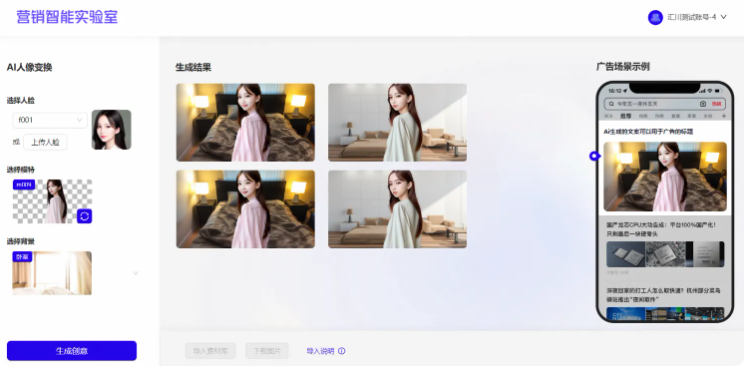Click the 导入素材库 button
The width and height of the screenshot is (744, 366).
(x=210, y=351)
